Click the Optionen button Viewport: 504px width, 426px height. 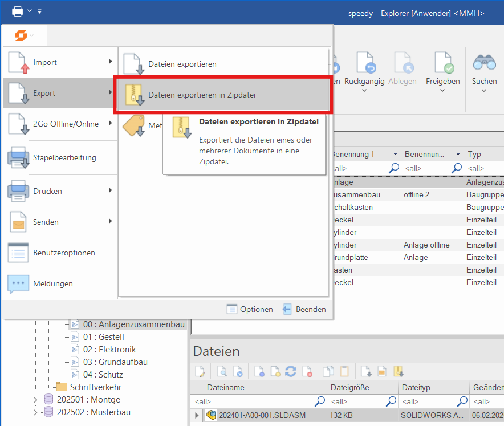pos(250,309)
